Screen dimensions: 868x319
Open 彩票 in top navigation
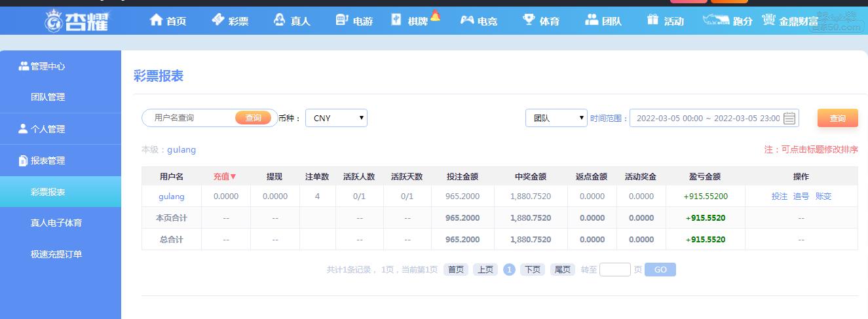pyautogui.click(x=238, y=21)
